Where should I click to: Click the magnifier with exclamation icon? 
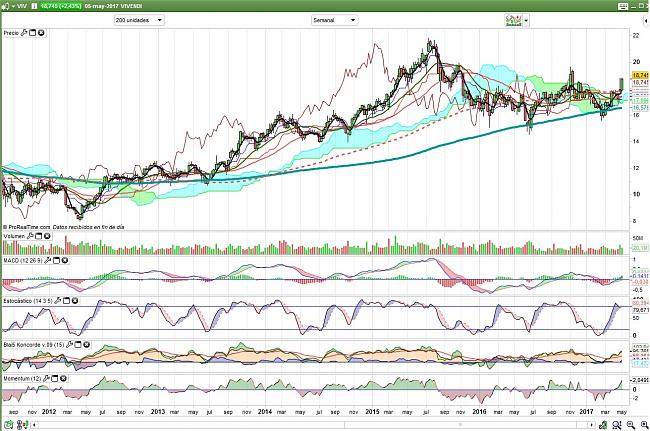pyautogui.click(x=617, y=425)
